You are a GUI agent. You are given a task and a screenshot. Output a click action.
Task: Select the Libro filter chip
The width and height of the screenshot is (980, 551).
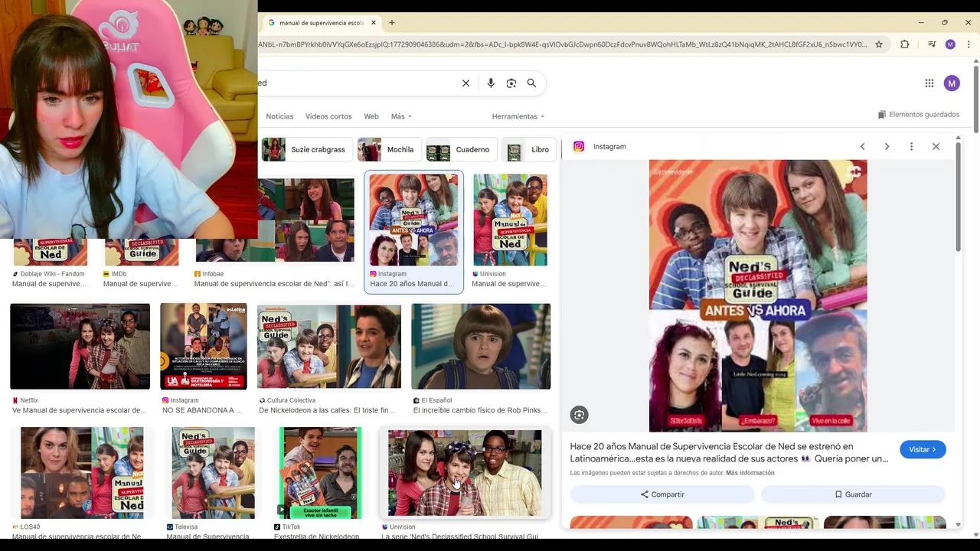530,149
